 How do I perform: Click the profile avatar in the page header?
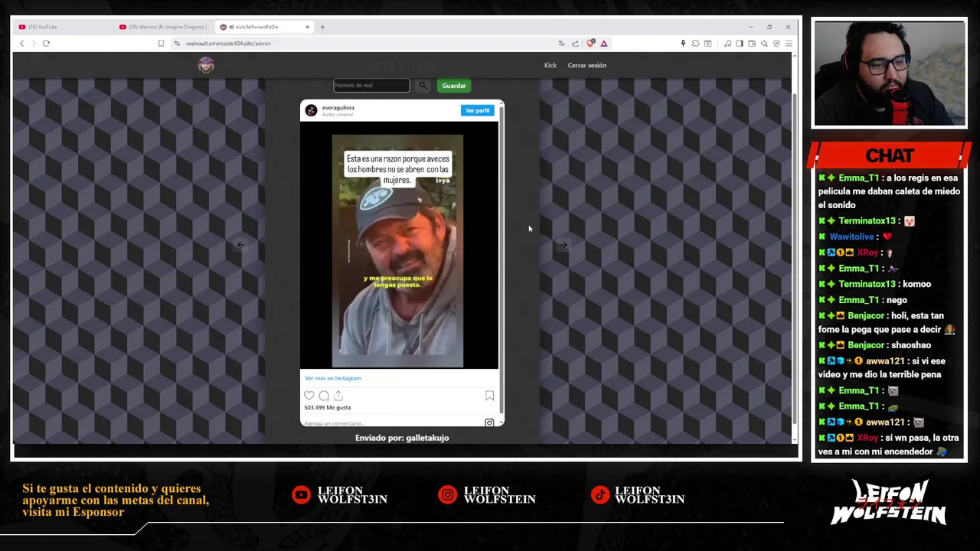coord(206,65)
